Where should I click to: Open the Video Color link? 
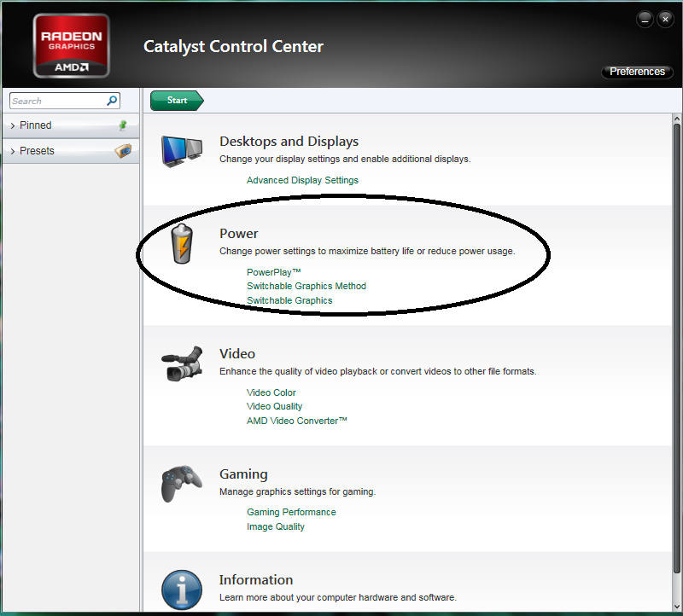pyautogui.click(x=271, y=392)
